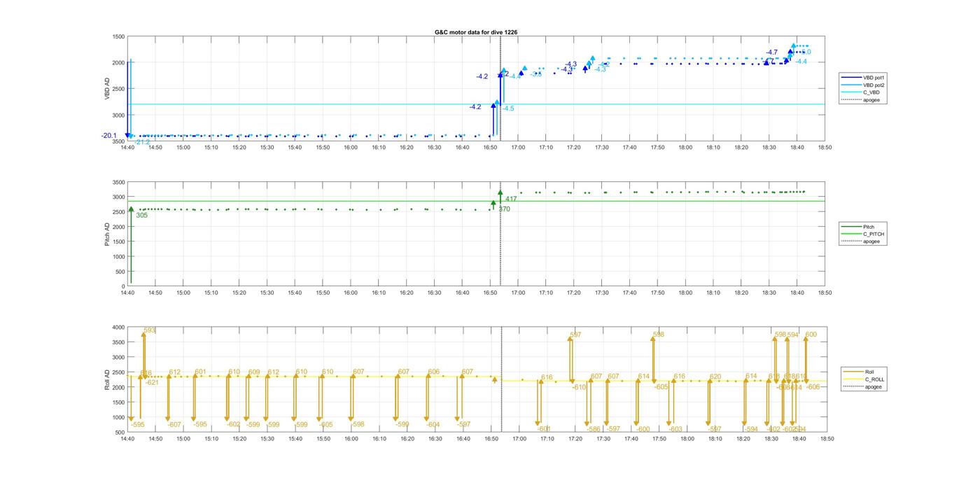Image resolution: width=980 pixels, height=485 pixels.
Task: Click the '-20.1' data label in VBD plot
Action: click(x=108, y=136)
